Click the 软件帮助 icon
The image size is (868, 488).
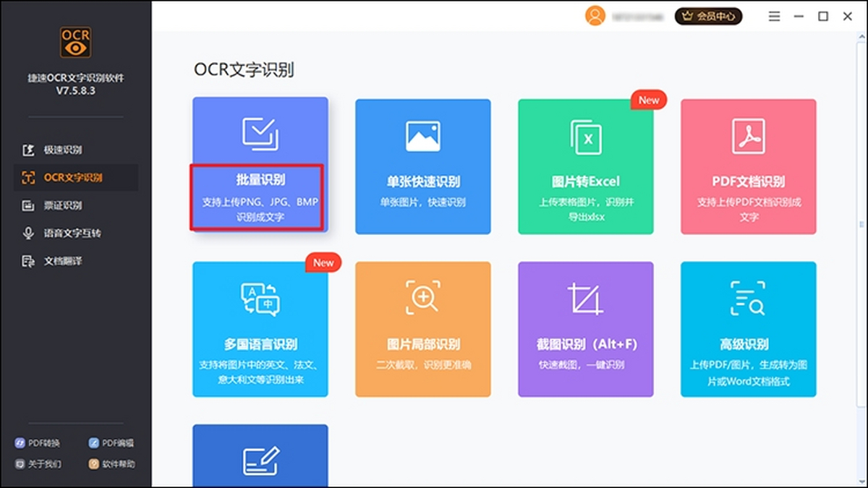point(94,464)
